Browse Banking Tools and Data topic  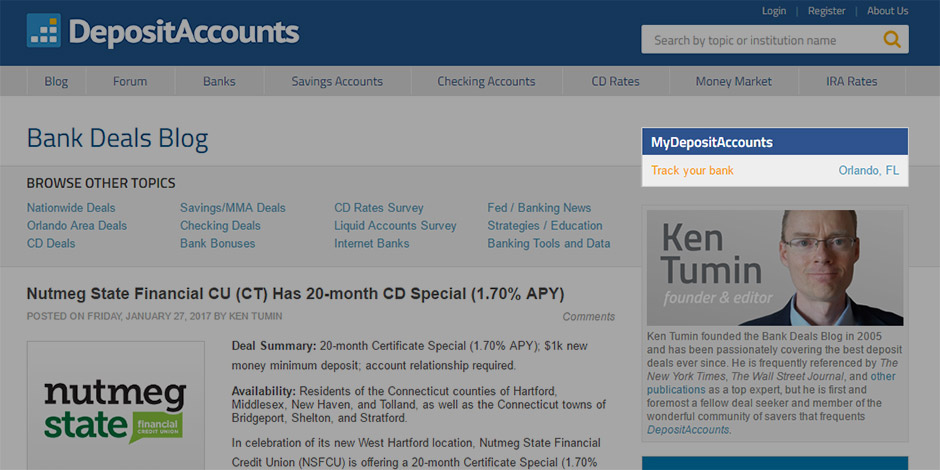click(549, 243)
